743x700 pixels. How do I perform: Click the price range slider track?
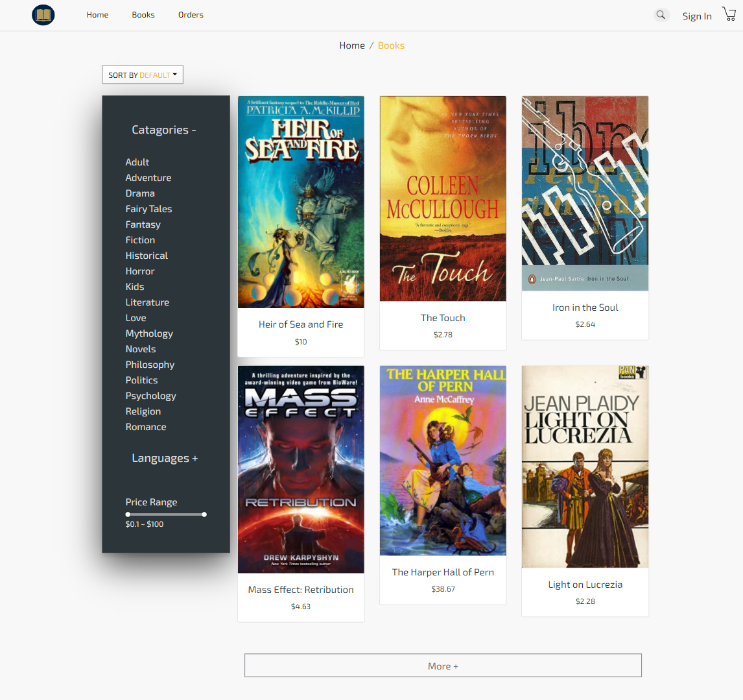point(166,514)
